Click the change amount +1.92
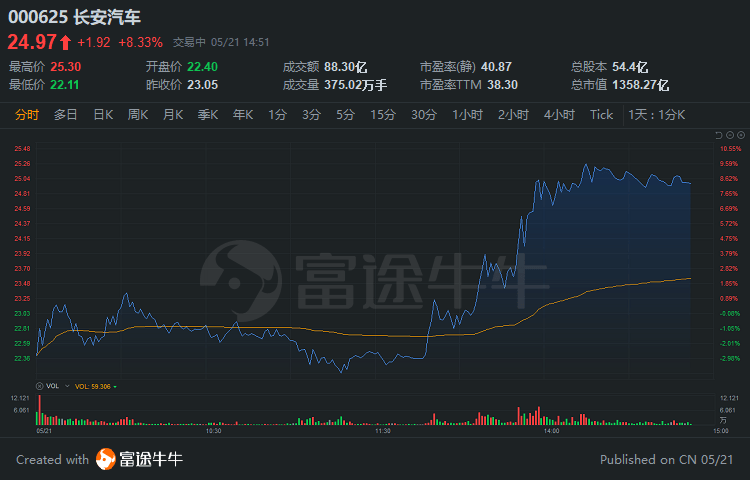 (x=94, y=43)
